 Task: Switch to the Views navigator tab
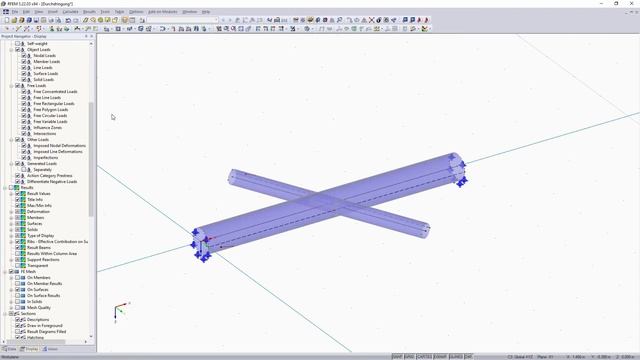(50, 349)
